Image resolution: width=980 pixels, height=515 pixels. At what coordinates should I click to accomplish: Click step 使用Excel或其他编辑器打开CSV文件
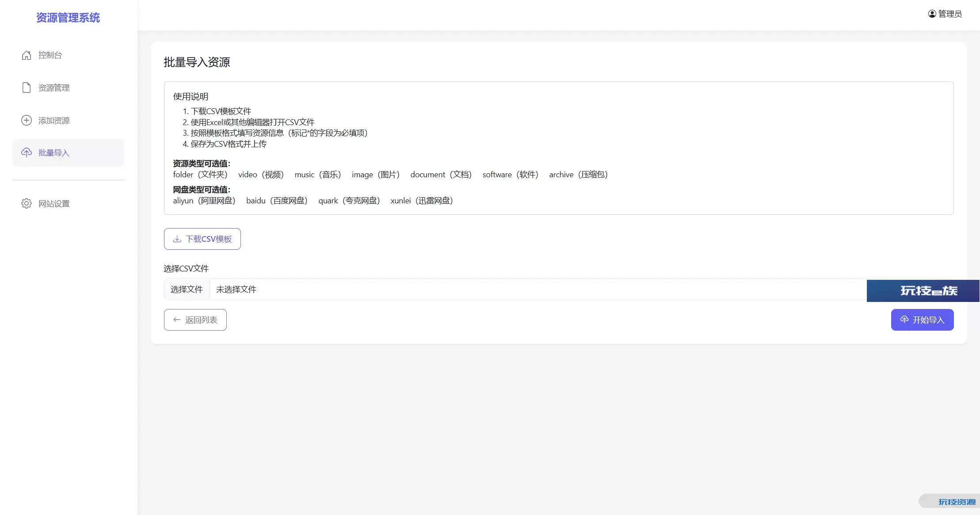(x=252, y=122)
